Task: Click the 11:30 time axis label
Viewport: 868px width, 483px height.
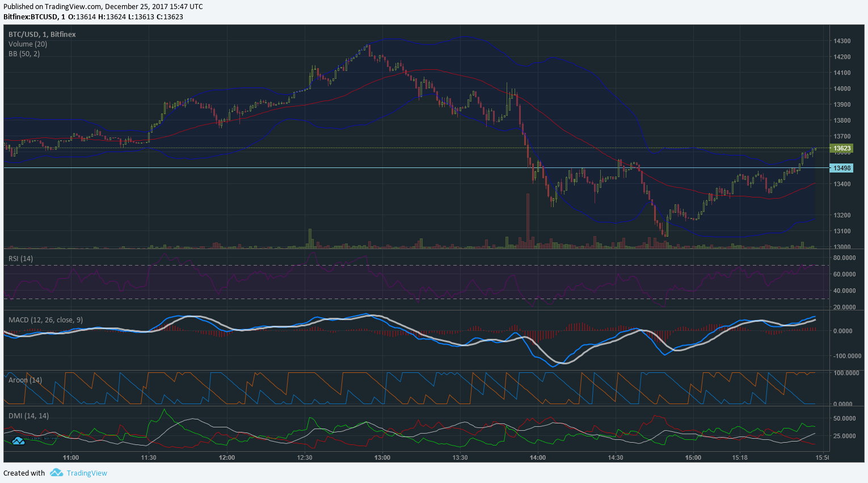Action: tap(149, 457)
